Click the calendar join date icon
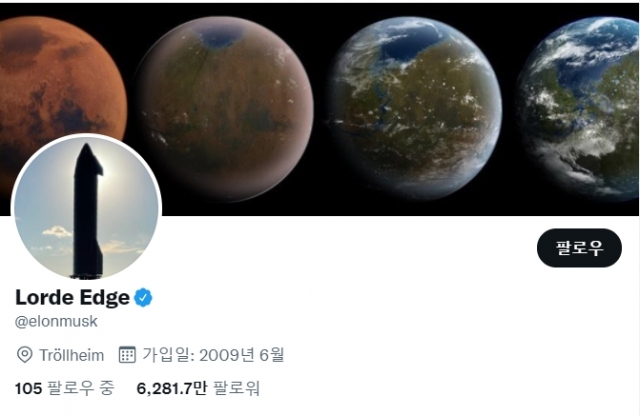This screenshot has width=640, height=416. click(127, 354)
